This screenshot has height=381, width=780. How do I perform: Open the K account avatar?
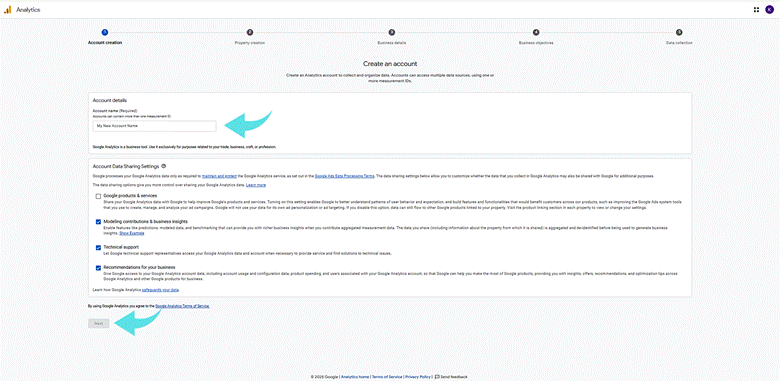tap(770, 10)
